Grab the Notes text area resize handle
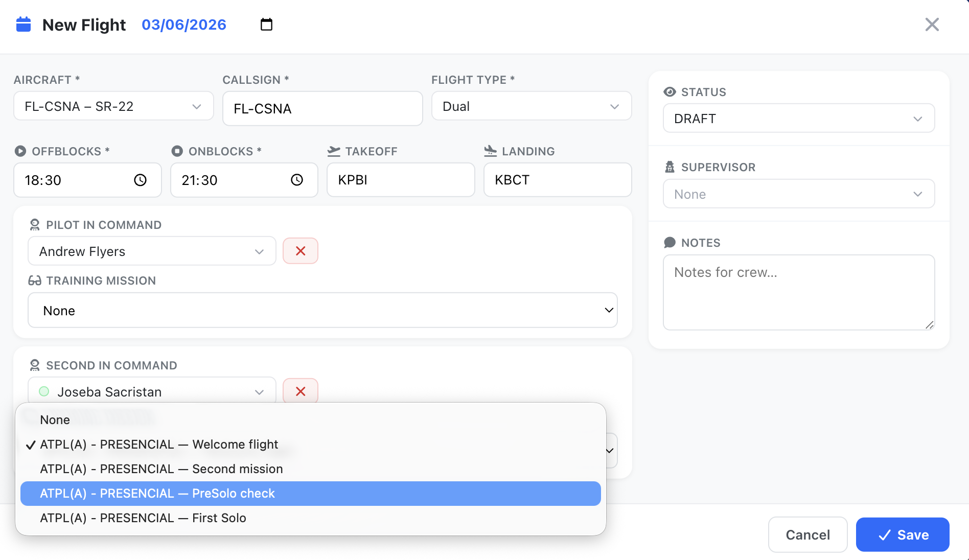This screenshot has width=969, height=560. point(929,325)
